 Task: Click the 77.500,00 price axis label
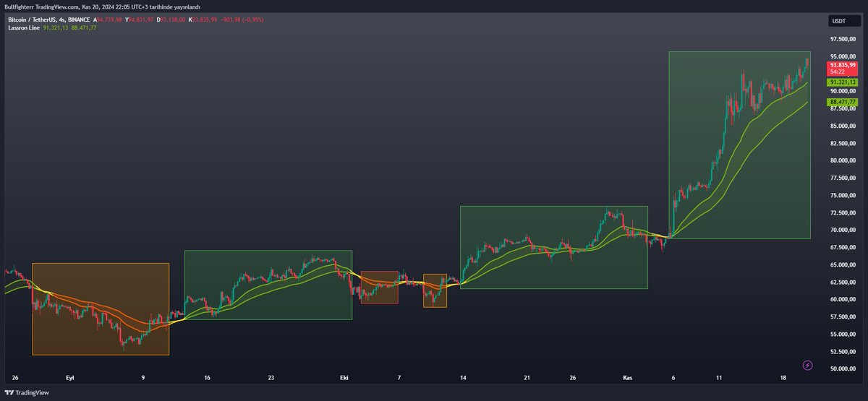click(842, 178)
